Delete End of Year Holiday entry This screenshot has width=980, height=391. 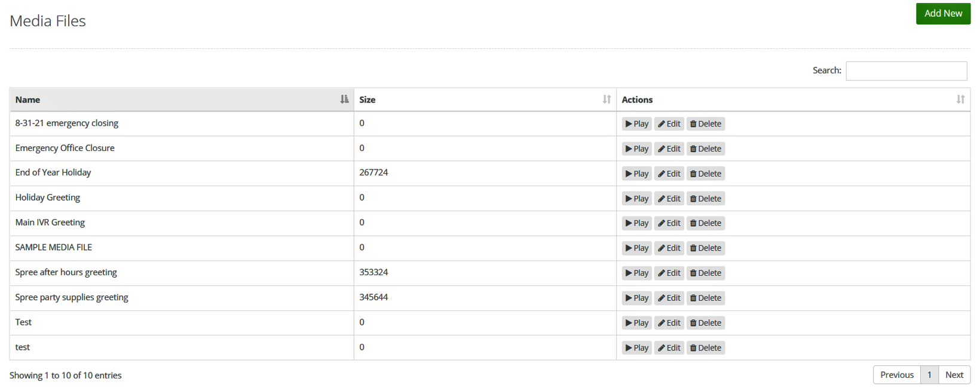coord(705,174)
